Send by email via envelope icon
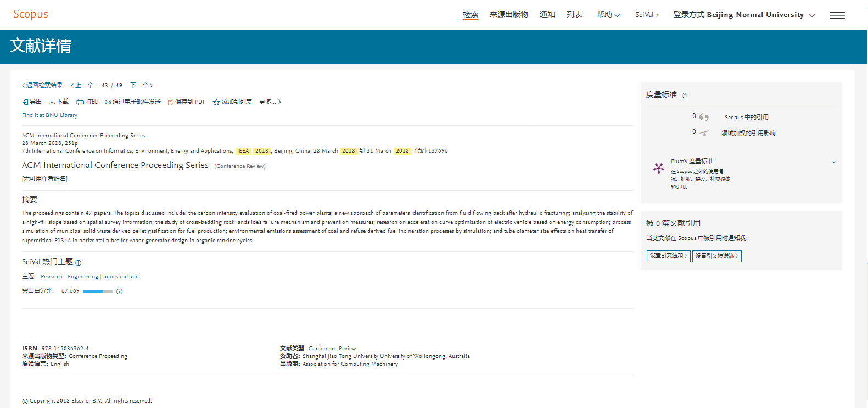Screen dimensions: 868x408 (108, 102)
